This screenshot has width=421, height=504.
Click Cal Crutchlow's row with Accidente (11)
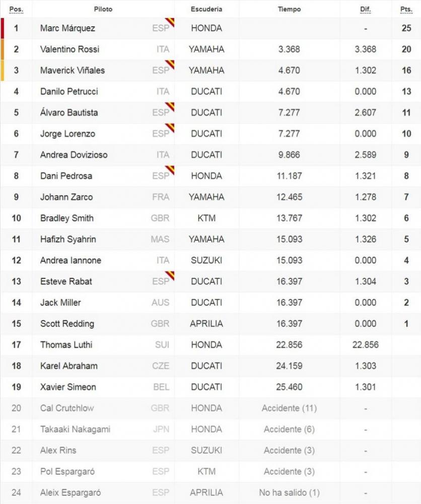click(x=210, y=408)
